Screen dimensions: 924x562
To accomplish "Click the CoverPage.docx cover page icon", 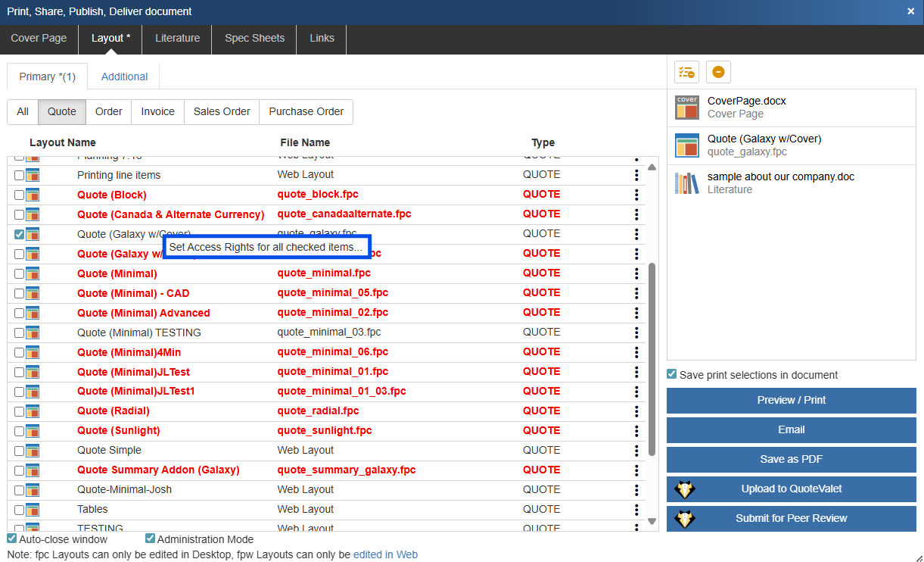I will pyautogui.click(x=686, y=108).
